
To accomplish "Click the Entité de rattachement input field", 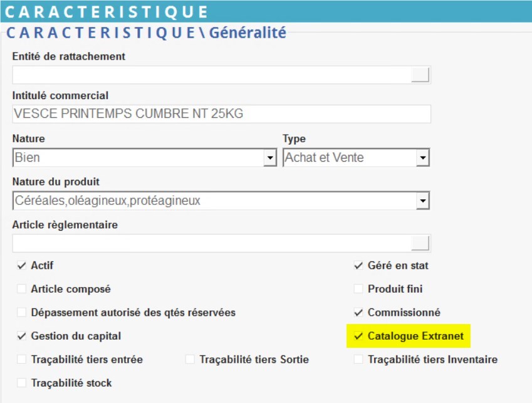I will click(211, 75).
